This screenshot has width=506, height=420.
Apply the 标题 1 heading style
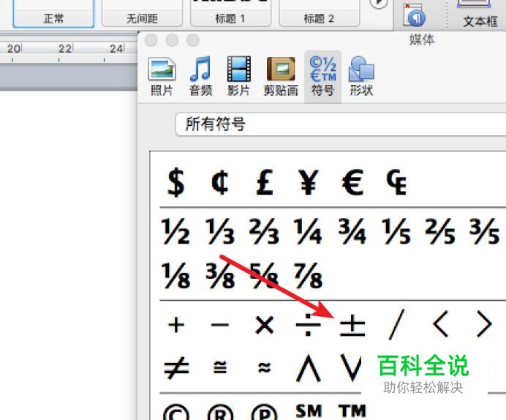(x=230, y=13)
